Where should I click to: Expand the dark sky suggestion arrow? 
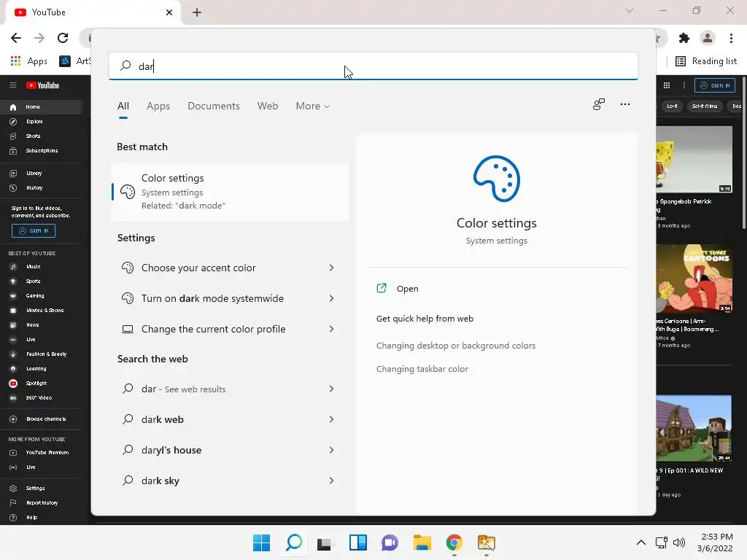pyautogui.click(x=332, y=481)
